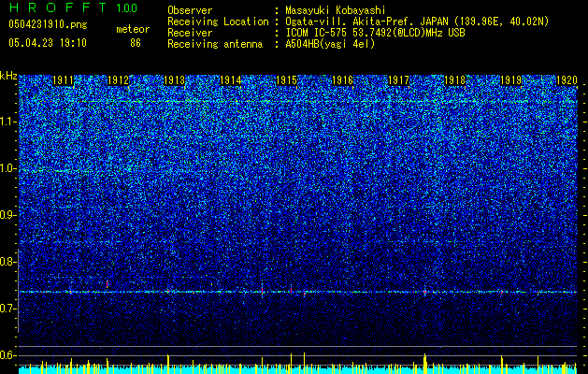The height and width of the screenshot is (374, 588).
Task: Click the 1913 time marker
Action: [x=175, y=80]
